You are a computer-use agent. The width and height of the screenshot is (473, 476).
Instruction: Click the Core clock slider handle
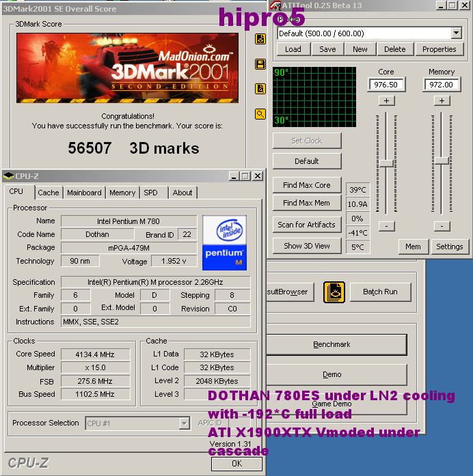pyautogui.click(x=386, y=163)
